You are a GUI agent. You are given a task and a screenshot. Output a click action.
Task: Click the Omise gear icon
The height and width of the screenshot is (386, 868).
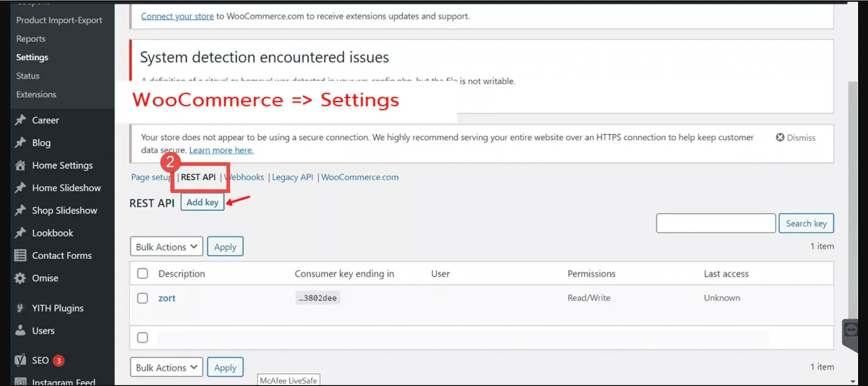[20, 278]
